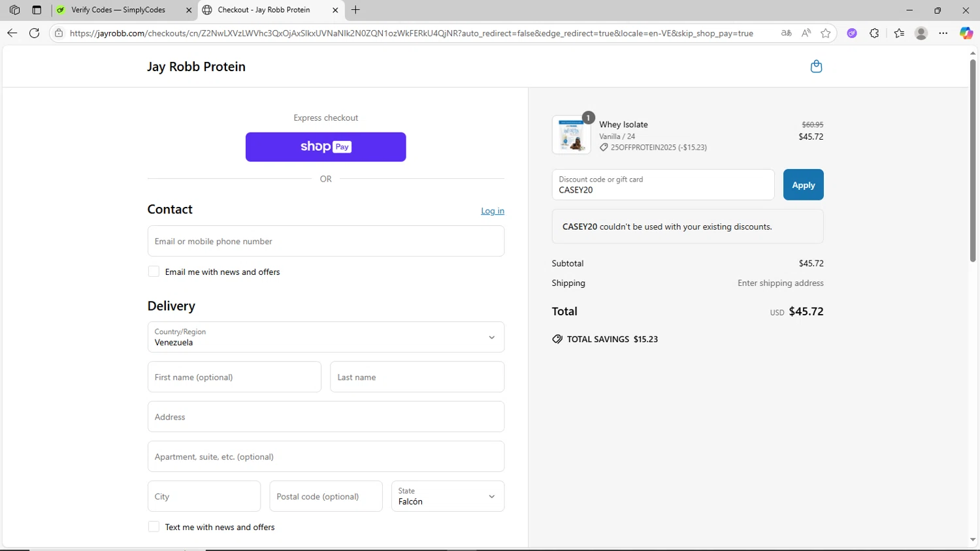Open the State dropdown showing Falcón

point(448,496)
